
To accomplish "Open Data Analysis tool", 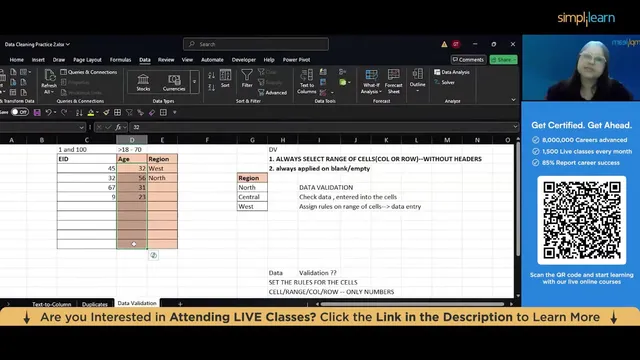I will (451, 72).
